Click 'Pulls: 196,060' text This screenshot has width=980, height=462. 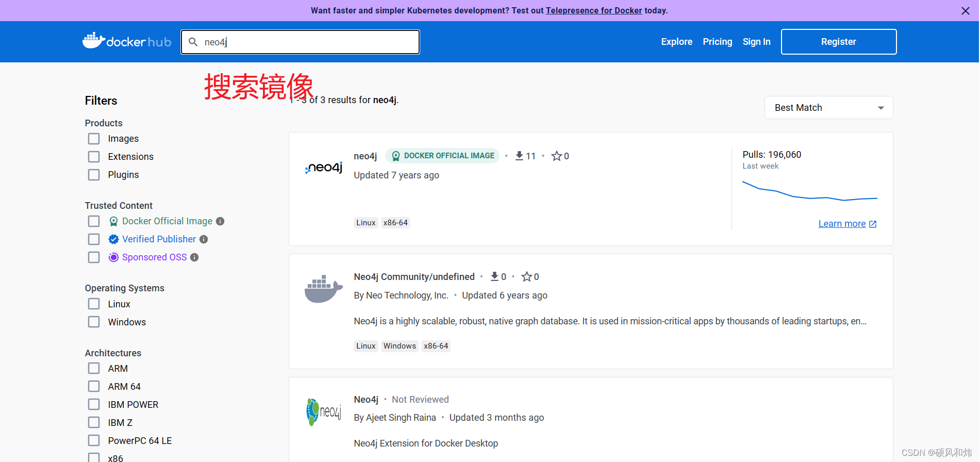click(772, 155)
